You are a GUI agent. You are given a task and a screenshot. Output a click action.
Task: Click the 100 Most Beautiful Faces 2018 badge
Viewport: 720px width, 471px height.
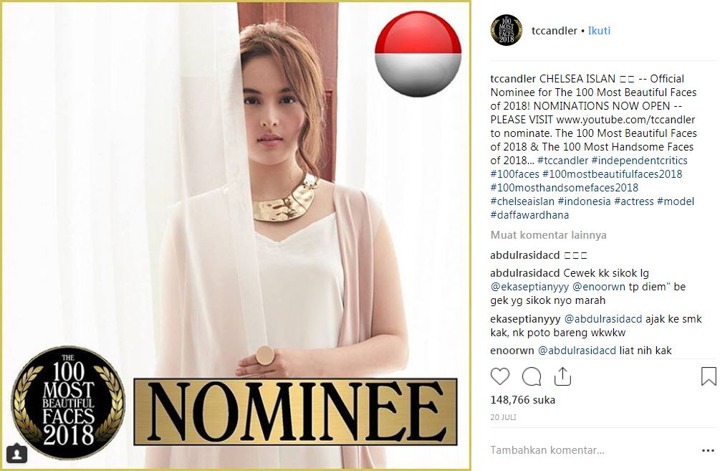[68, 402]
